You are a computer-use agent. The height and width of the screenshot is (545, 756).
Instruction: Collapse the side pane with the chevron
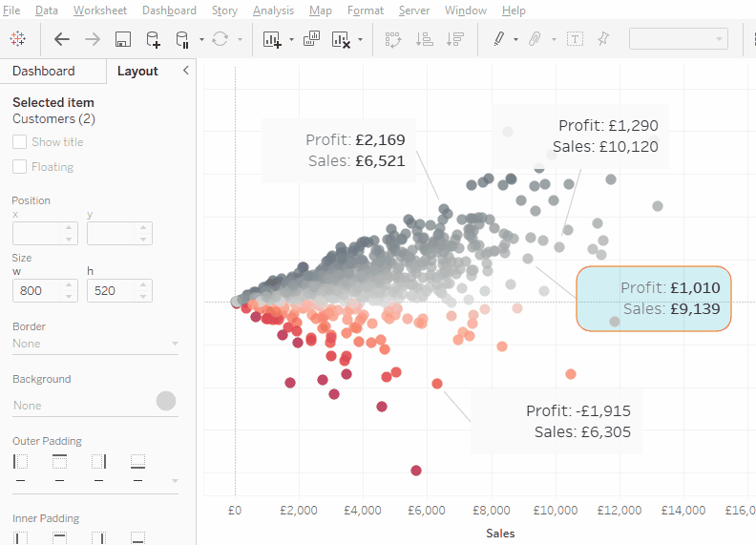[x=185, y=71]
